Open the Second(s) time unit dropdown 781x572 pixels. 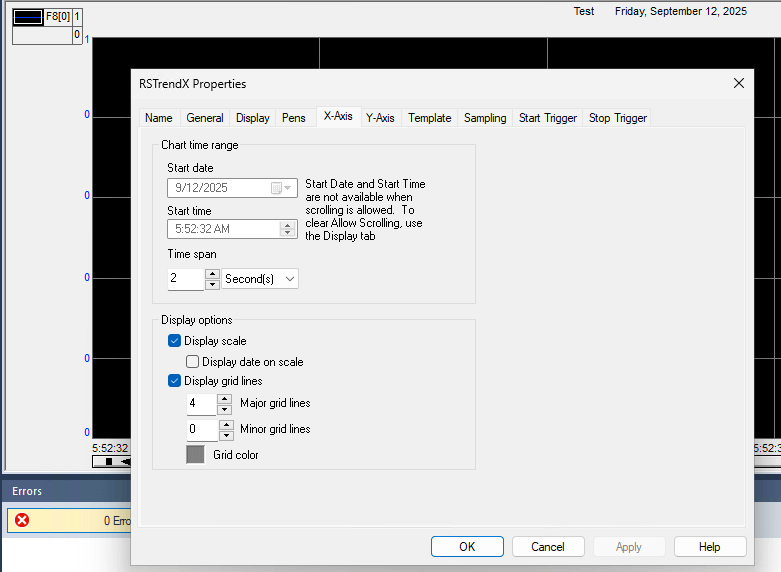[260, 279]
